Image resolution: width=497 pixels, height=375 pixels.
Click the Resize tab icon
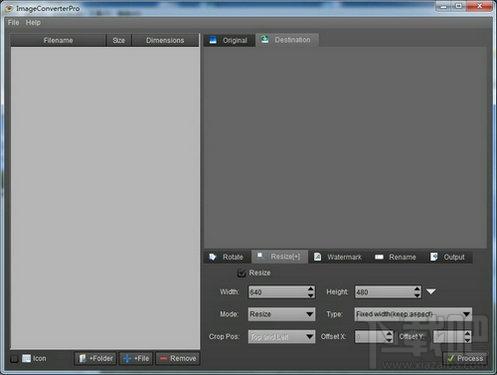(x=260, y=256)
